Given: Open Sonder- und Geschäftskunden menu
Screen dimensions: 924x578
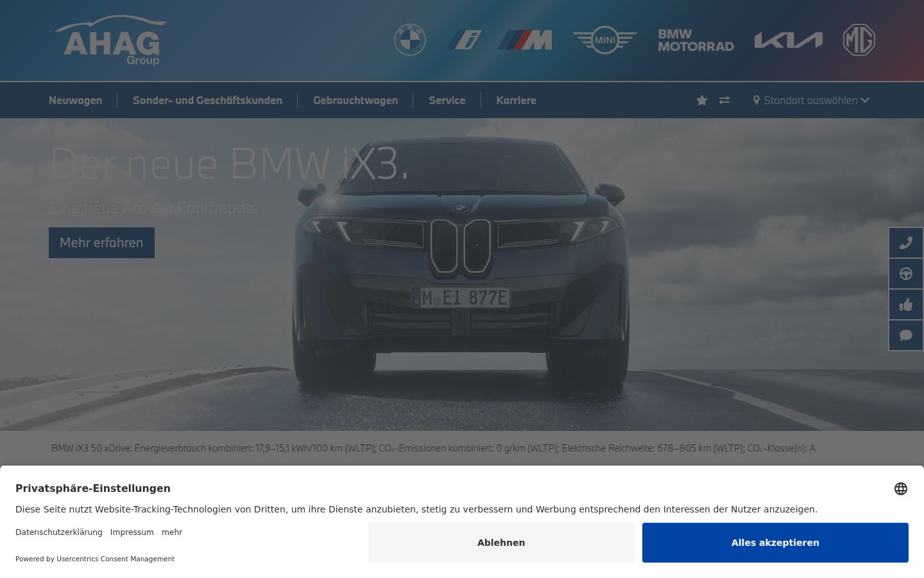Looking at the screenshot, I should coord(207,100).
